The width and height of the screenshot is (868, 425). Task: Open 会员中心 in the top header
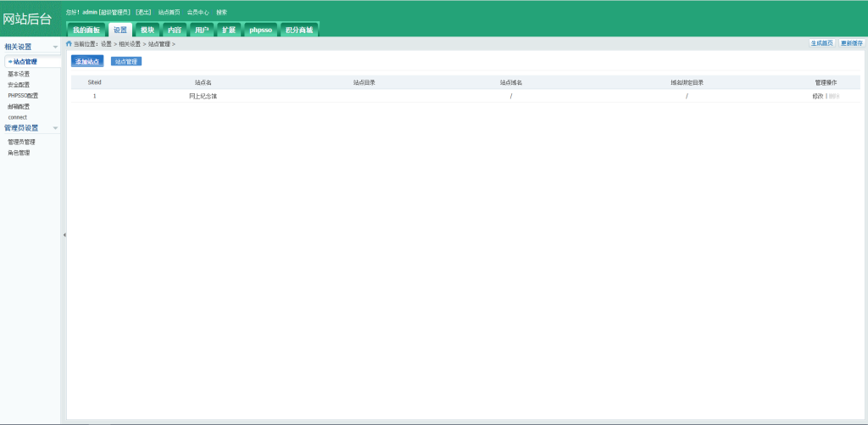pos(198,13)
